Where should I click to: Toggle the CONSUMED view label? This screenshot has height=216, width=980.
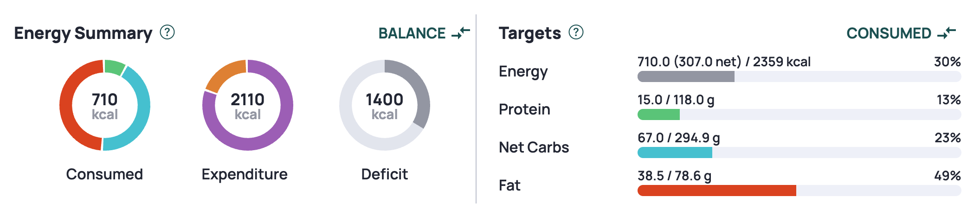click(x=889, y=33)
